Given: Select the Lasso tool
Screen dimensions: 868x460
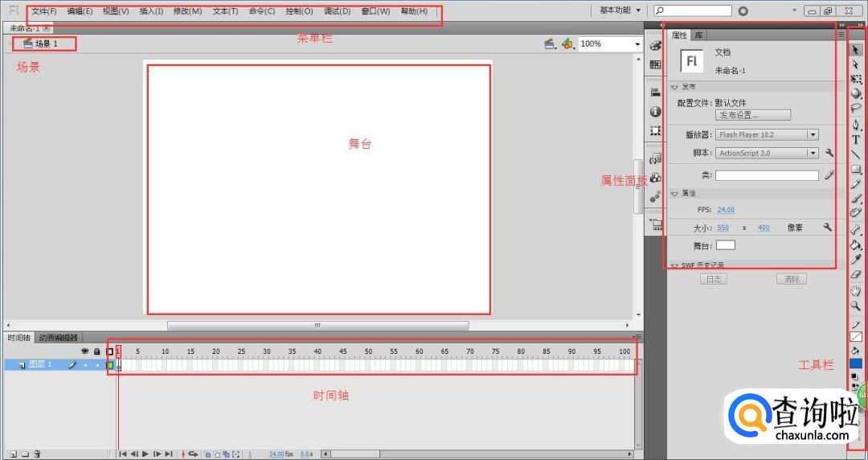Looking at the screenshot, I should [856, 109].
